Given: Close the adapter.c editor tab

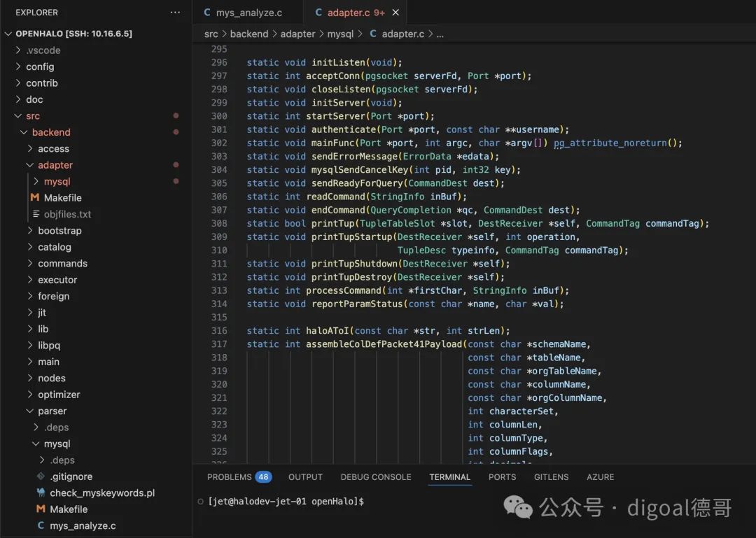Looking at the screenshot, I should point(397,13).
